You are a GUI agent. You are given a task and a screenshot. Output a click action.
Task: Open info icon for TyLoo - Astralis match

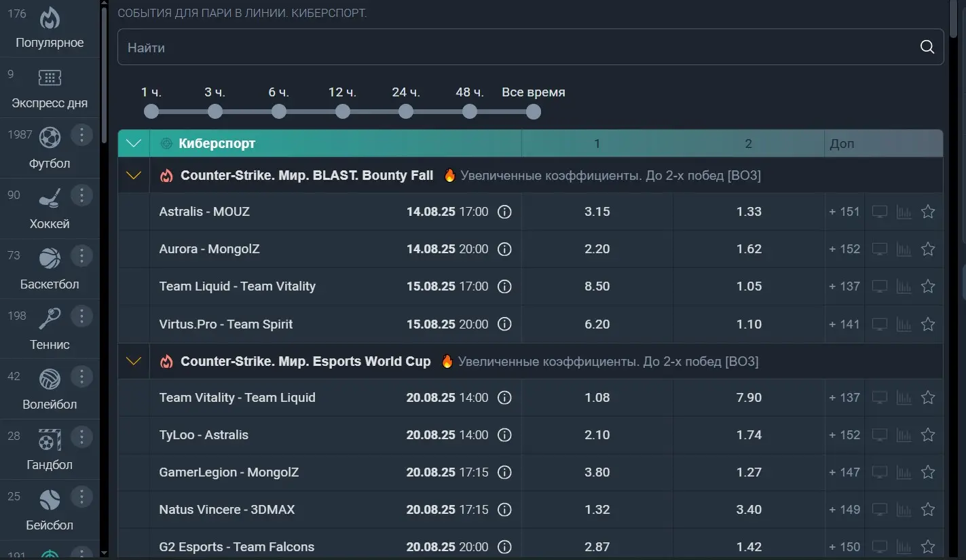coord(504,435)
